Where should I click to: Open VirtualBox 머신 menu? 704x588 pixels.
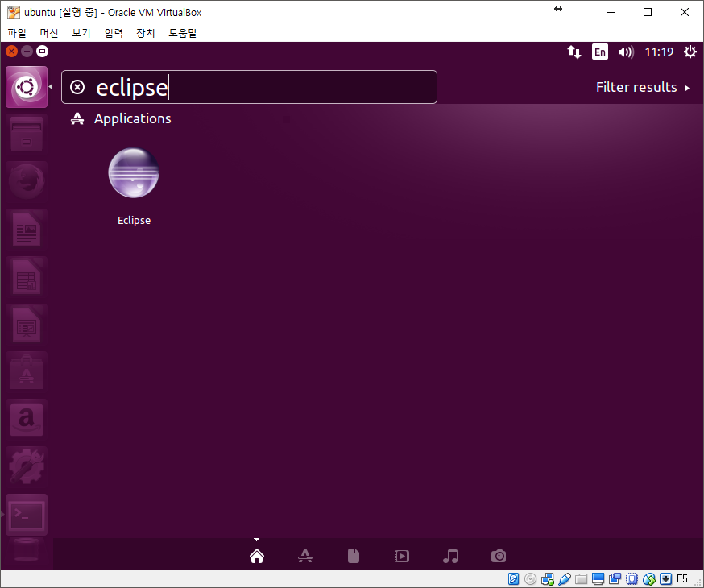coord(49,33)
